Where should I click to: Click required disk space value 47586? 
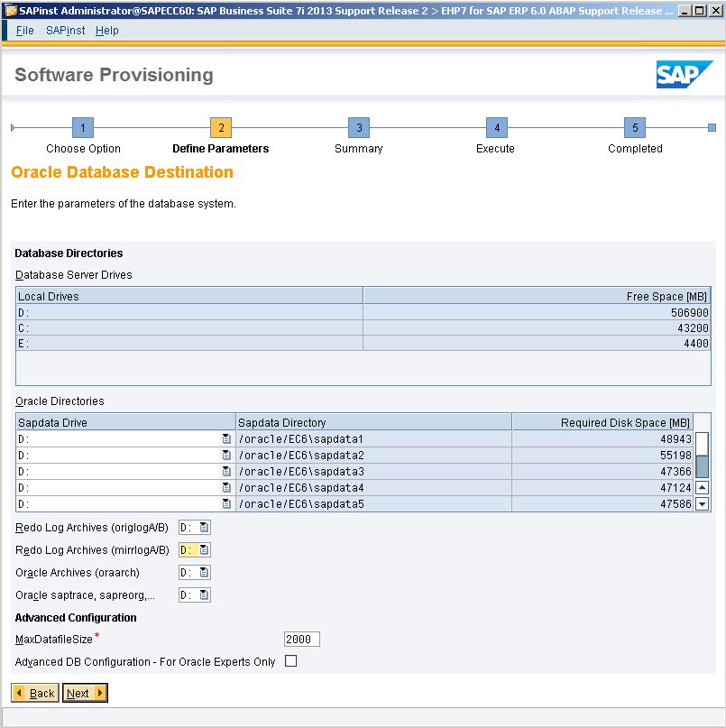675,503
